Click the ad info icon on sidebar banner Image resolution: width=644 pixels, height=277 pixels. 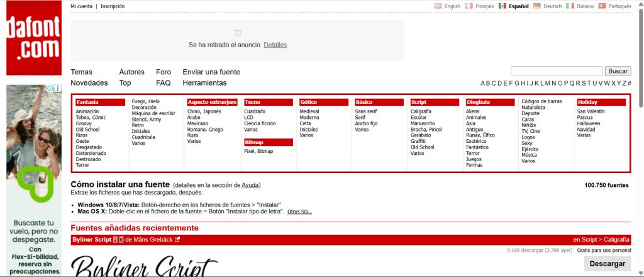click(50, 88)
